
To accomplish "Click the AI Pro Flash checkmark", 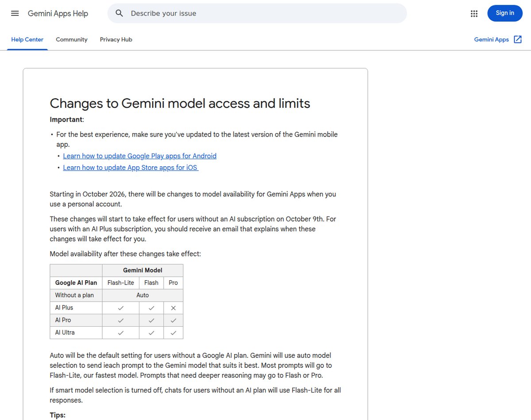I will (x=151, y=321).
